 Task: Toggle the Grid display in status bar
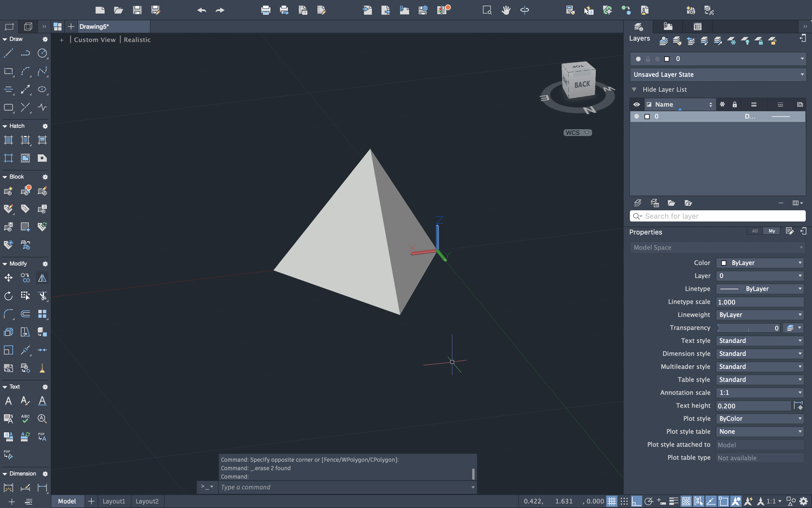pyautogui.click(x=612, y=501)
